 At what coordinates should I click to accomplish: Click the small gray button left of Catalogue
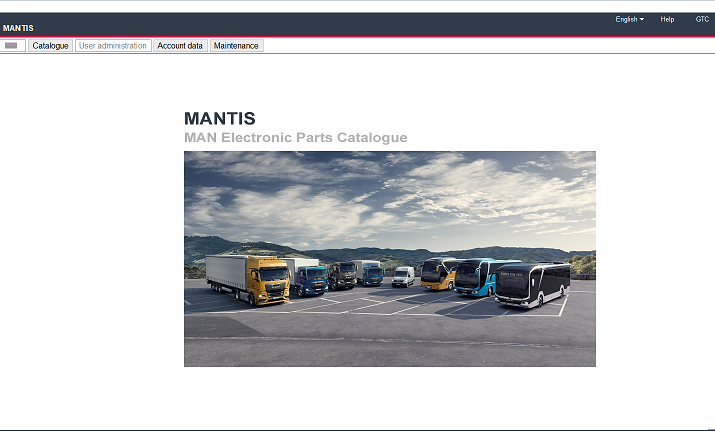pos(13,46)
